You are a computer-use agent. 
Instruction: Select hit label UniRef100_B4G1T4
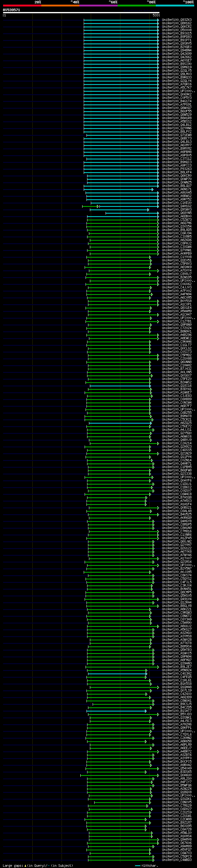point(177,101)
